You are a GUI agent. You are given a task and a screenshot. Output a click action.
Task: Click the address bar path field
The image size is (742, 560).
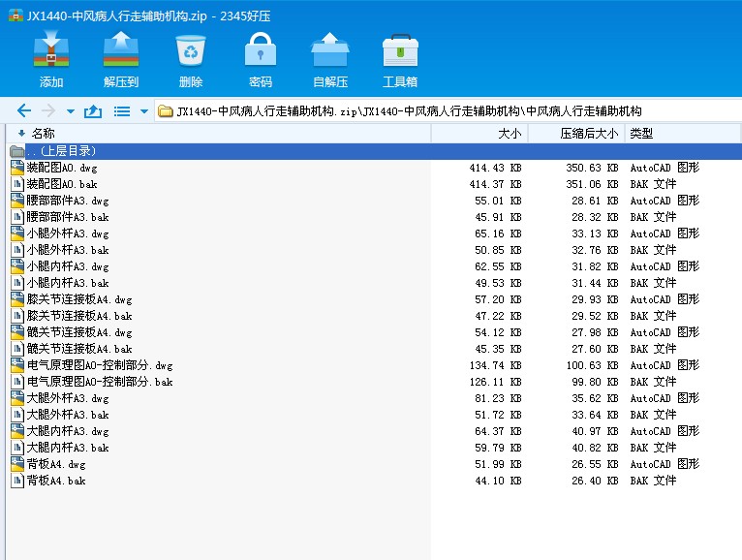click(448, 111)
